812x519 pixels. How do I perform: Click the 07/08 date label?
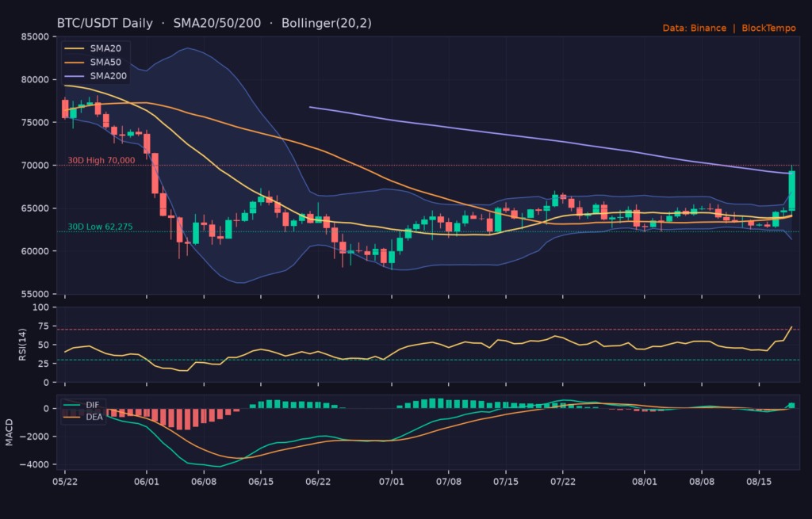(x=449, y=482)
